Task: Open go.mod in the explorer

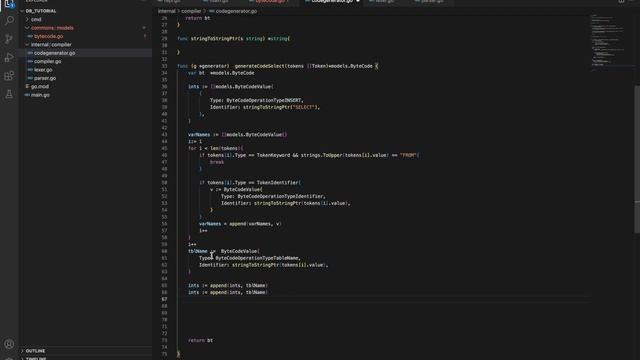Action: click(x=40, y=87)
